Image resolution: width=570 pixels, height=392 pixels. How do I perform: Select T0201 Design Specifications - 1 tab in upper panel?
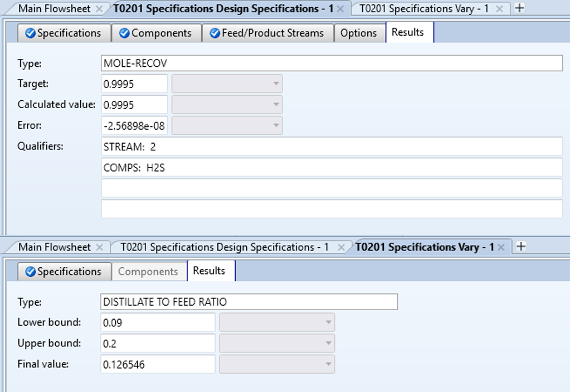tap(223, 8)
